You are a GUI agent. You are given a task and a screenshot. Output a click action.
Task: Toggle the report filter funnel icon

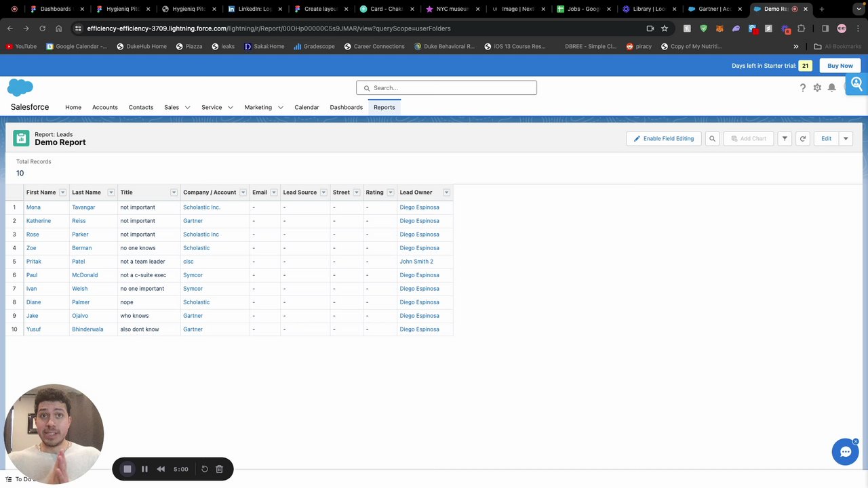[785, 138]
